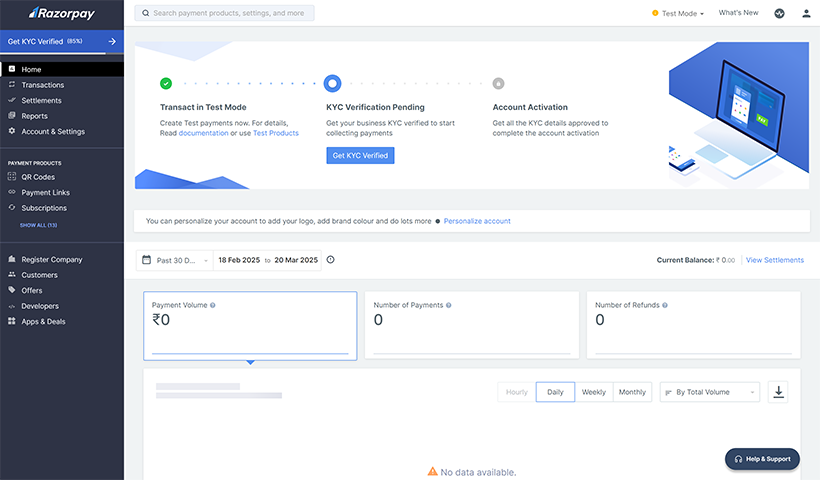820x480 pixels.
Task: Click the KYC 85% progress bar
Action: 62,53
